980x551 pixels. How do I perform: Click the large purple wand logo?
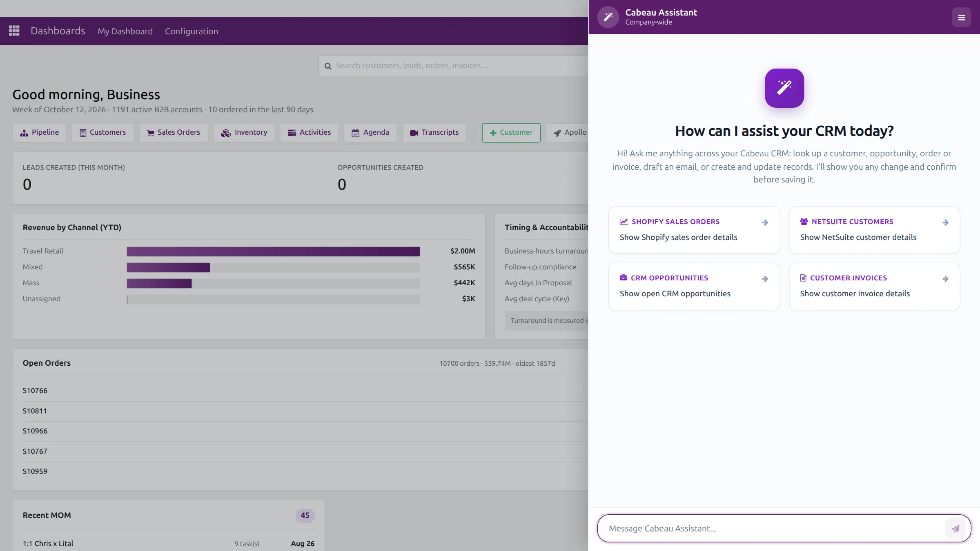coord(784,88)
